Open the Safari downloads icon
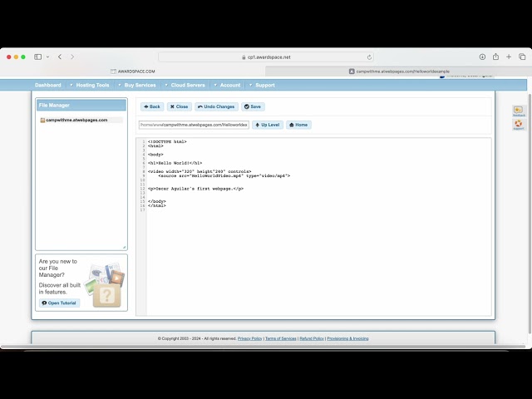 click(x=482, y=57)
